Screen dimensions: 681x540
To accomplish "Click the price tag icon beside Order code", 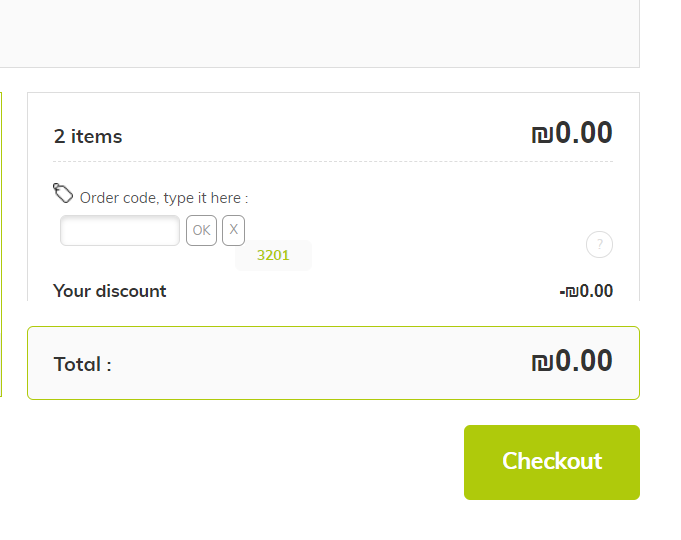I will point(63,193).
